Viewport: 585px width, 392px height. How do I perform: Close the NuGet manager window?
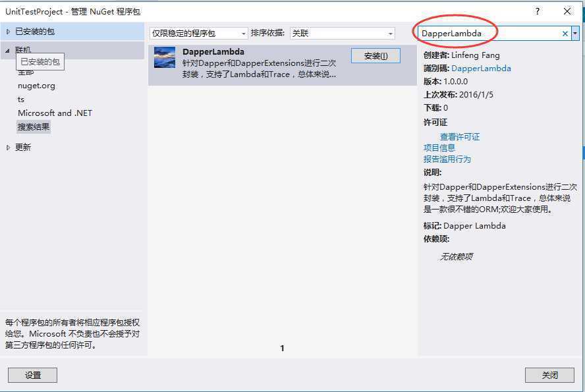point(567,11)
